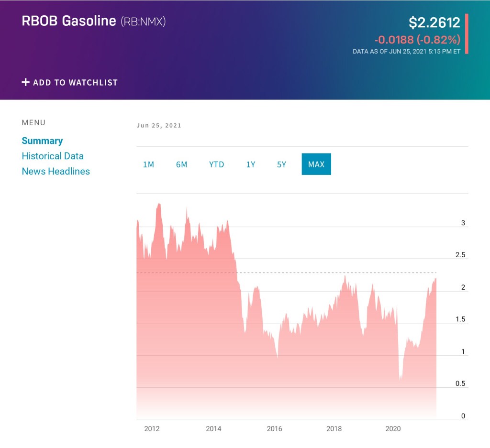
Task: Click the highlighted MAX range button
Action: (x=316, y=164)
